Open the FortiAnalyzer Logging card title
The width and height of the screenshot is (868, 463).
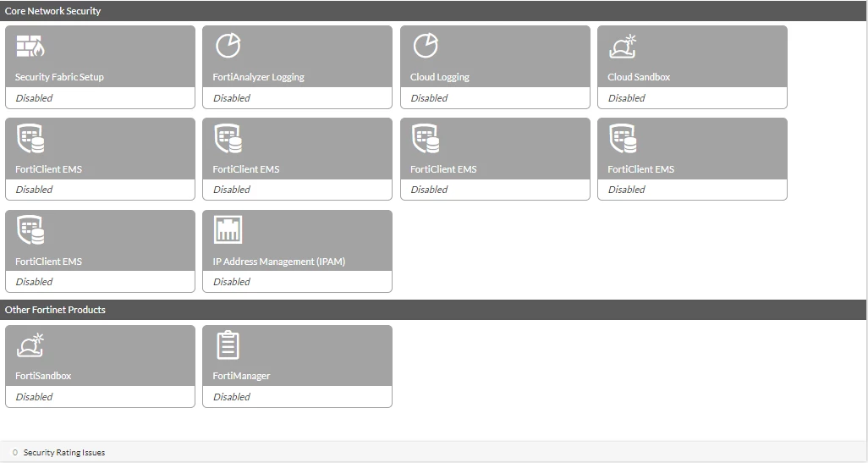259,77
